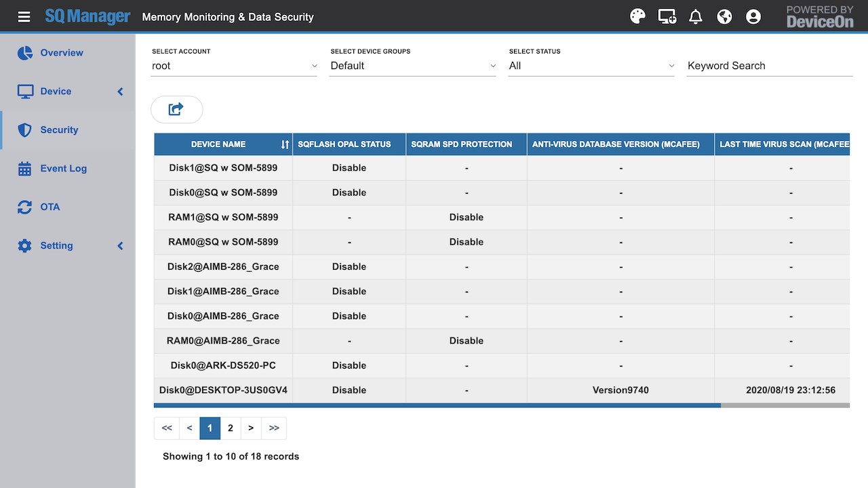
Task: Select row RAM0@AIMB-286_Grace
Action: tap(502, 341)
